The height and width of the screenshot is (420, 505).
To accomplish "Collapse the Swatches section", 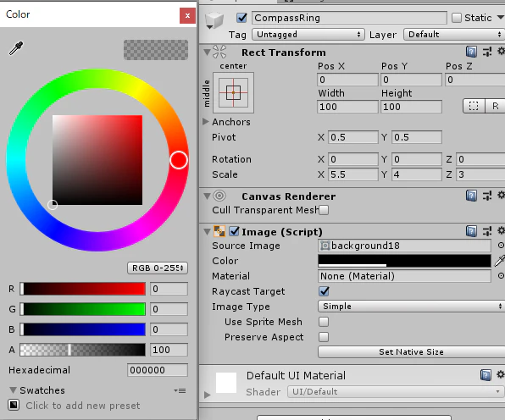I will coord(13,390).
